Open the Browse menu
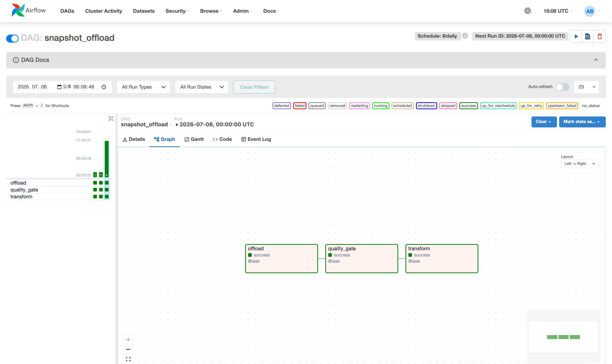612x364 pixels. [x=211, y=11]
